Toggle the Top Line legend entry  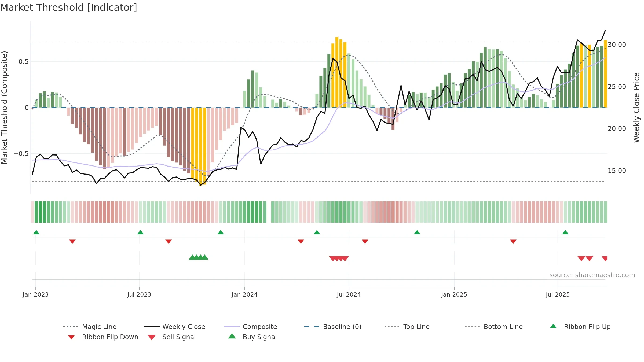(407, 327)
